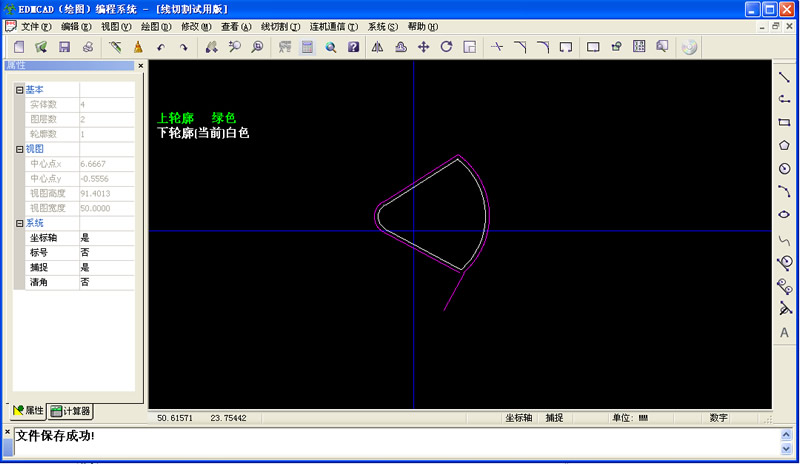Viewport: 800px width, 464px height.
Task: Collapse the 系统 property group
Action: click(19, 223)
